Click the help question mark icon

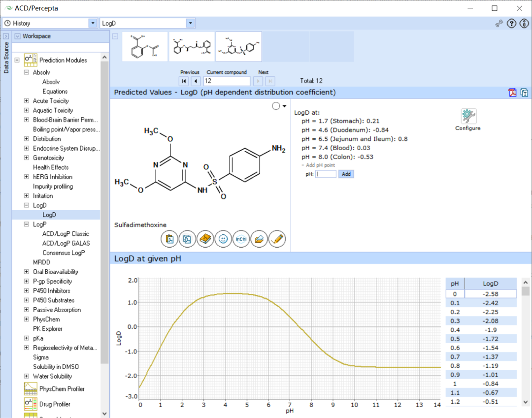coord(511,24)
